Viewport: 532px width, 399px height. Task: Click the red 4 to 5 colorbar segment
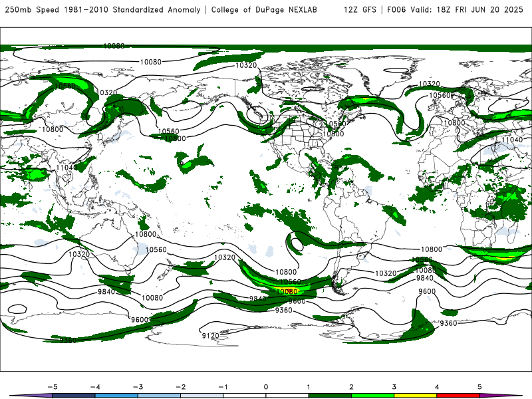[458, 396]
